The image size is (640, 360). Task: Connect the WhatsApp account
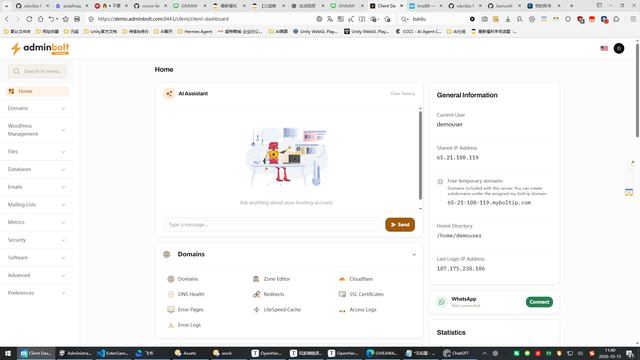(x=539, y=302)
